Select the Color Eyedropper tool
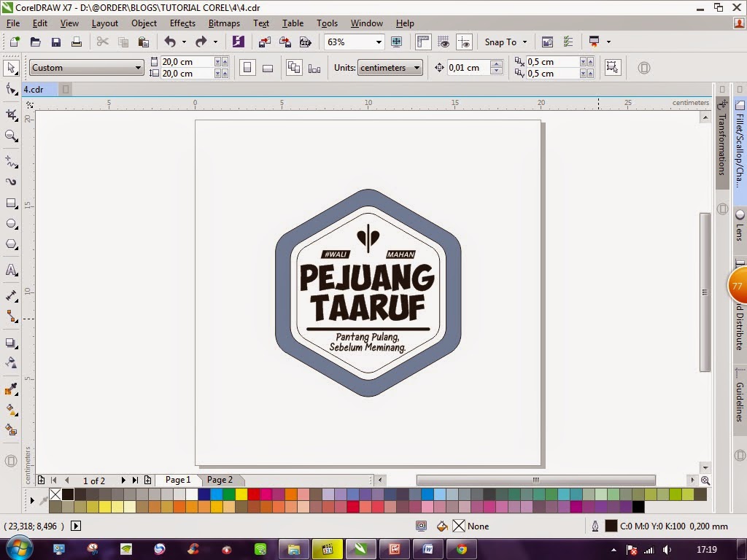Viewport: 747px width, 560px height. point(11,389)
